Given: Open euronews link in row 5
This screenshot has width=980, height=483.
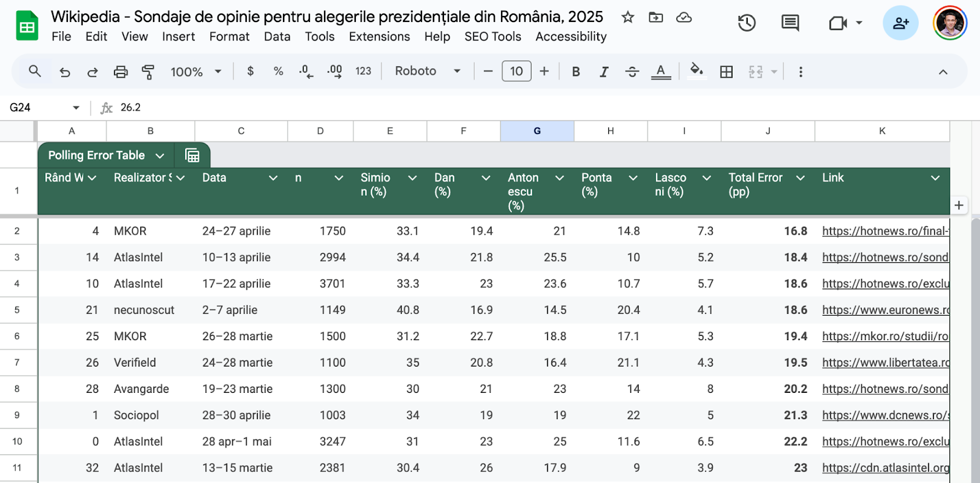Looking at the screenshot, I should click(x=886, y=310).
